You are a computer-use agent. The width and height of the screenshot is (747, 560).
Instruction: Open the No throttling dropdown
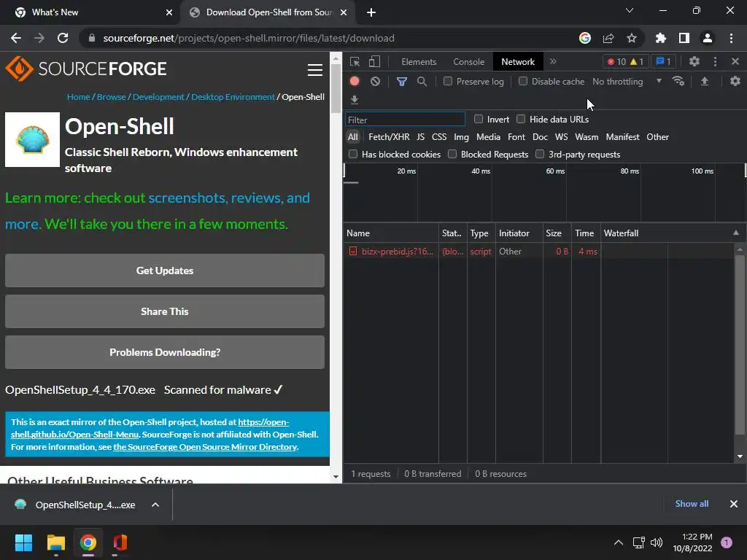pyautogui.click(x=627, y=82)
